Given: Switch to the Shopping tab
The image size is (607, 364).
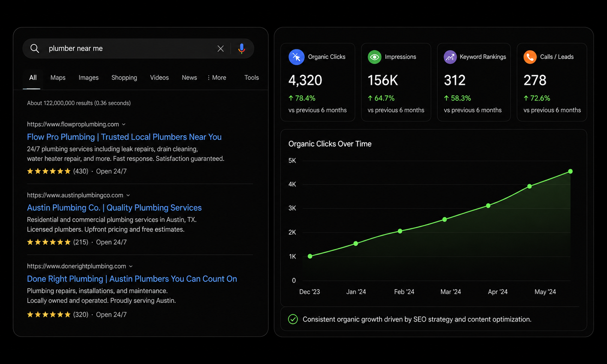Looking at the screenshot, I should (124, 78).
